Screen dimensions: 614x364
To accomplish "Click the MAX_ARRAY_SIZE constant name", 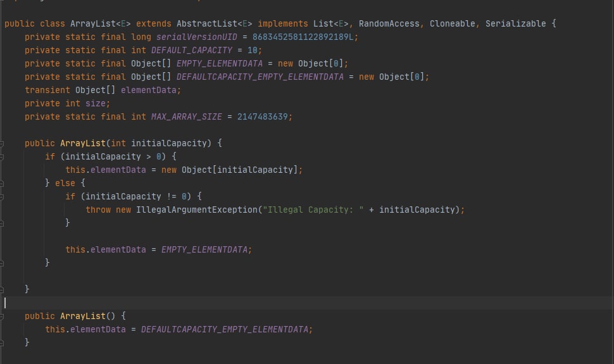I will tap(186, 116).
